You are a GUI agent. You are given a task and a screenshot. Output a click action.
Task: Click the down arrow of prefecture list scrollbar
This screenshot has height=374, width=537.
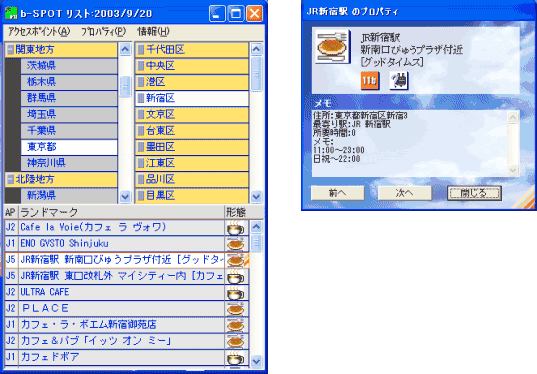pyautogui.click(x=125, y=197)
